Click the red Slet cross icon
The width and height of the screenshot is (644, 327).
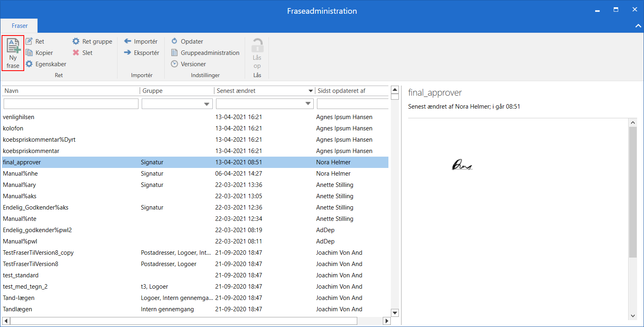coord(76,52)
